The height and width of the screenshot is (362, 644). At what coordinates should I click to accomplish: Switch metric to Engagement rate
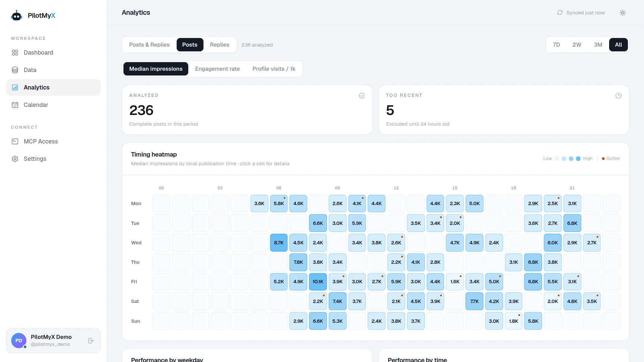[217, 69]
